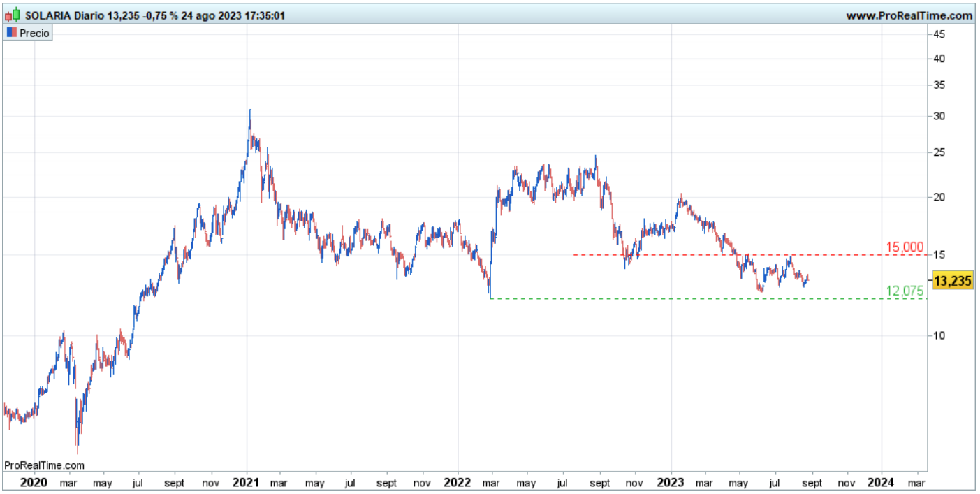Open the Precio indicator label
The width and height of the screenshot is (980, 494).
point(34,33)
